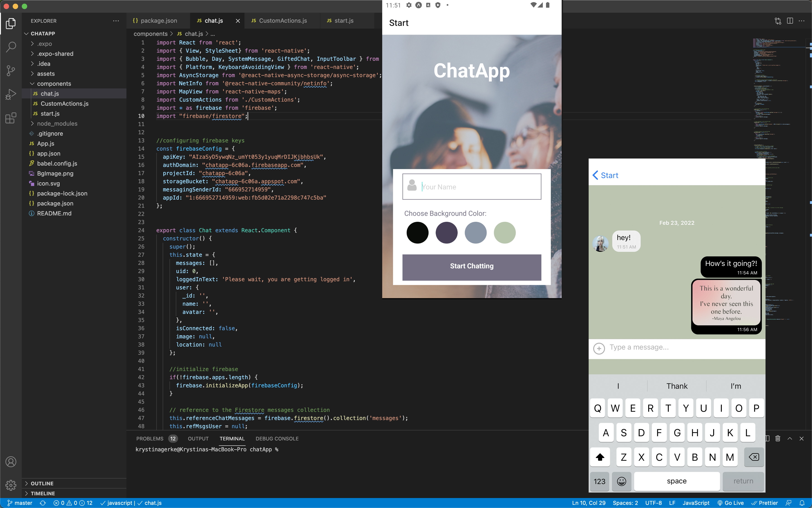Click the Your Name input field
This screenshot has width=812, height=508.
(x=472, y=187)
